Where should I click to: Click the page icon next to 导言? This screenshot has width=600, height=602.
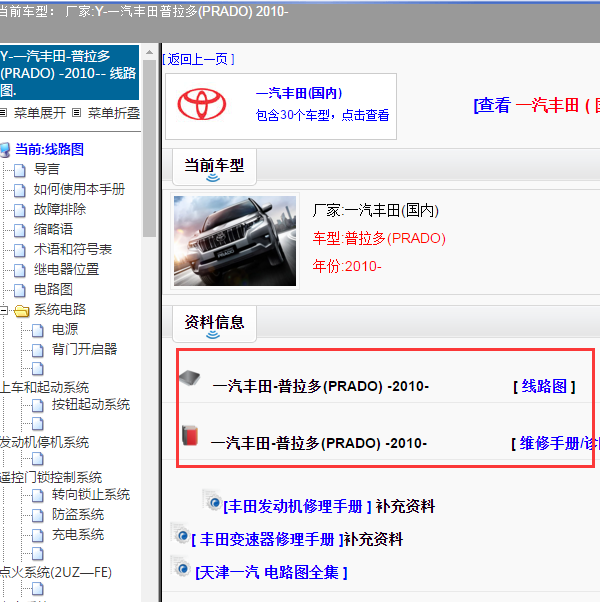click(20, 170)
